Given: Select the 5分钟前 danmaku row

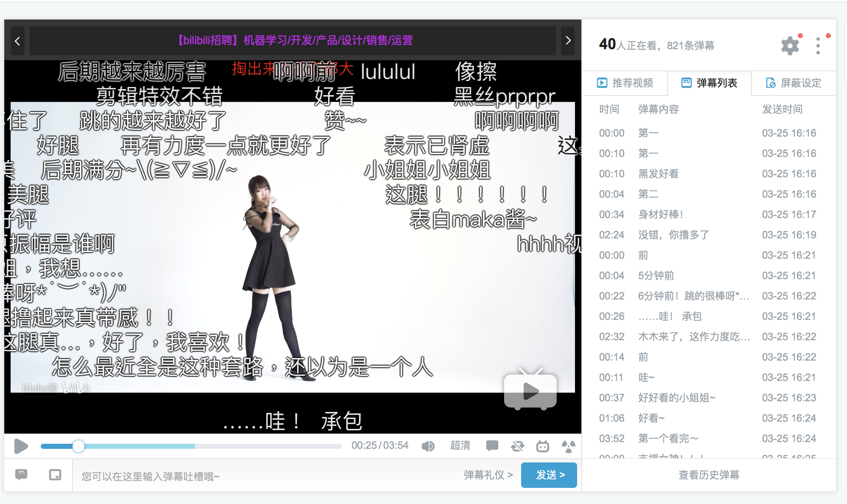Looking at the screenshot, I should tap(709, 275).
